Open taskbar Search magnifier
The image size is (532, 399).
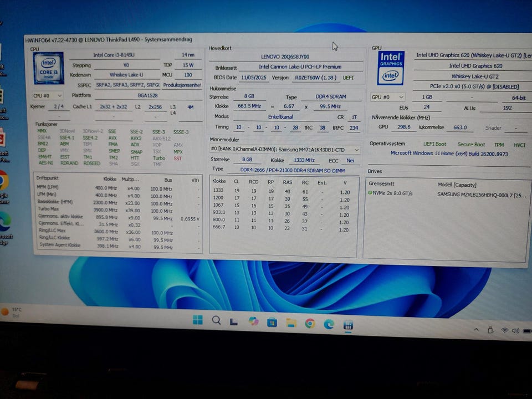(216, 320)
